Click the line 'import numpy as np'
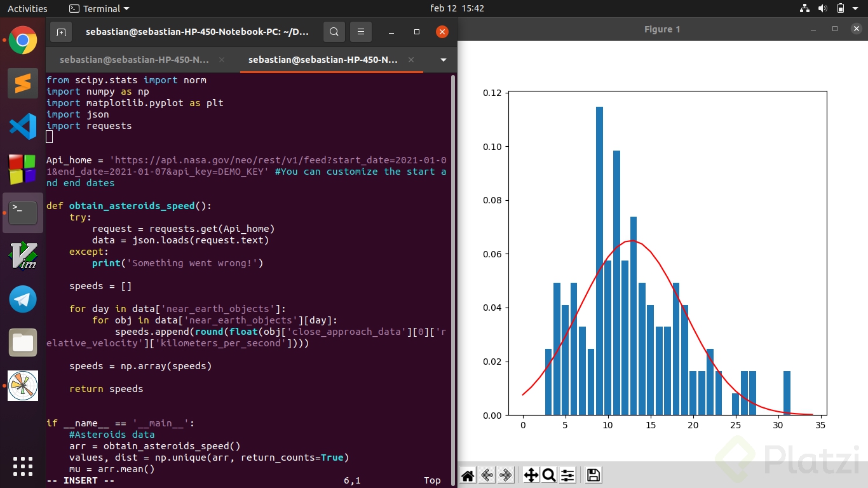 pos(98,91)
